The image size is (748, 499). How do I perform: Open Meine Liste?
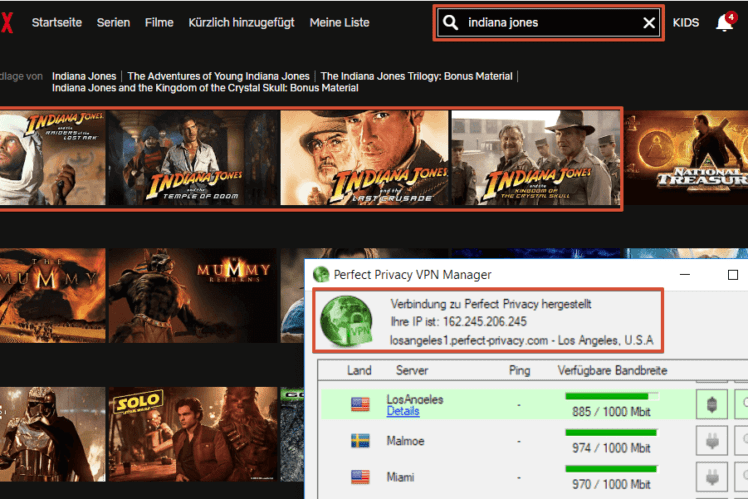[340, 22]
